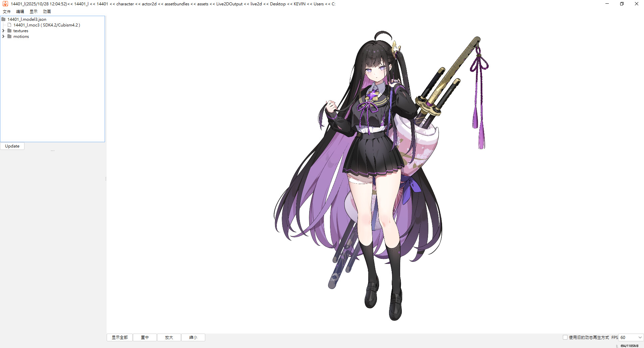
Task: Enable the 使用旧的动态再生方式 checkbox
Action: pyautogui.click(x=565, y=337)
